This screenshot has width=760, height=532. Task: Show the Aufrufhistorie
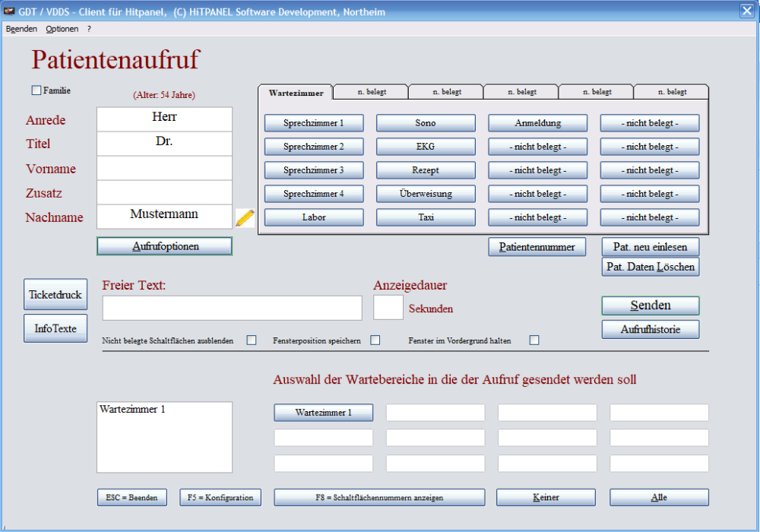(x=650, y=330)
